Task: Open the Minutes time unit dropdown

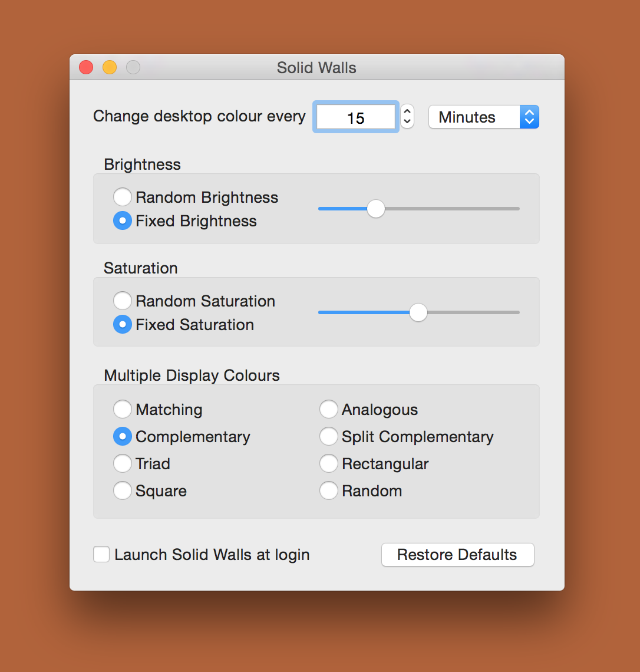Action: (484, 117)
